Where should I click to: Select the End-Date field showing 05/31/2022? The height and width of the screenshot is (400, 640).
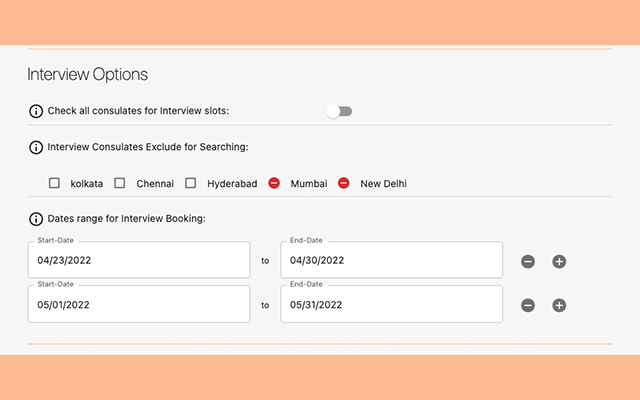point(391,305)
